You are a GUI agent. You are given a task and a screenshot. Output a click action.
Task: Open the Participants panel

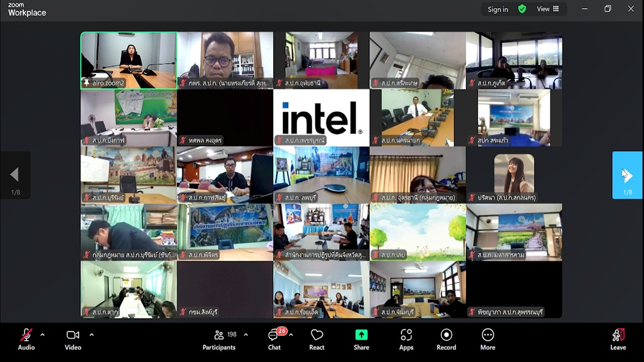click(219, 339)
